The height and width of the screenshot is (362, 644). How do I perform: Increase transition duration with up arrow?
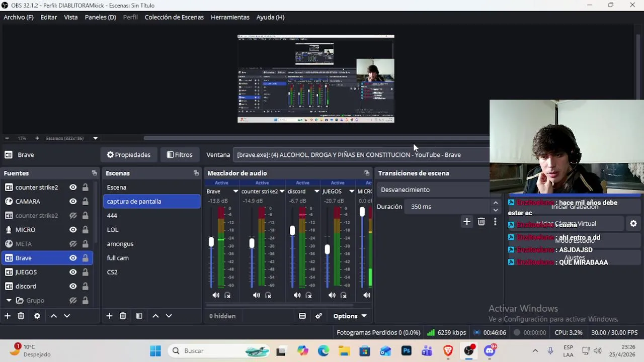496,203
